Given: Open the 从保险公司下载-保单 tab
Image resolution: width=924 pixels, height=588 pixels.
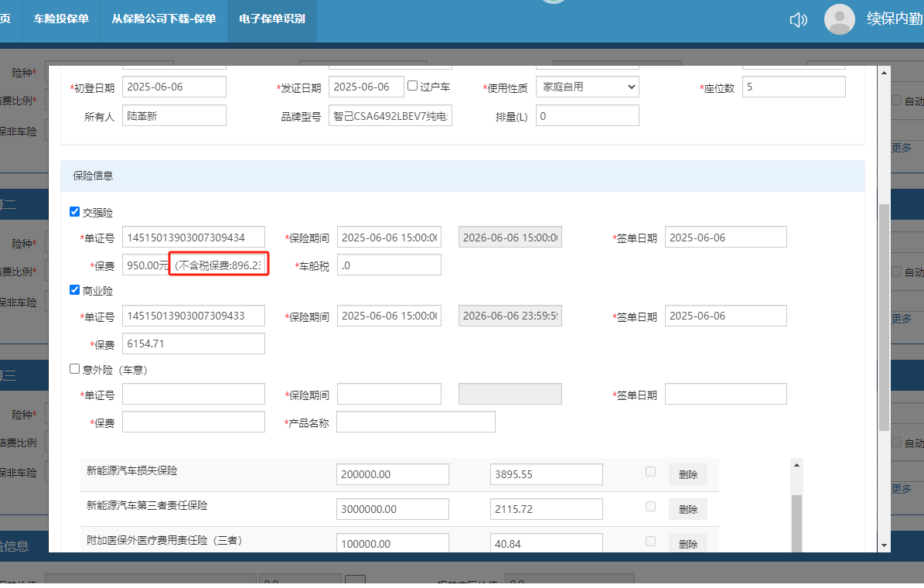Looking at the screenshot, I should pyautogui.click(x=163, y=19).
